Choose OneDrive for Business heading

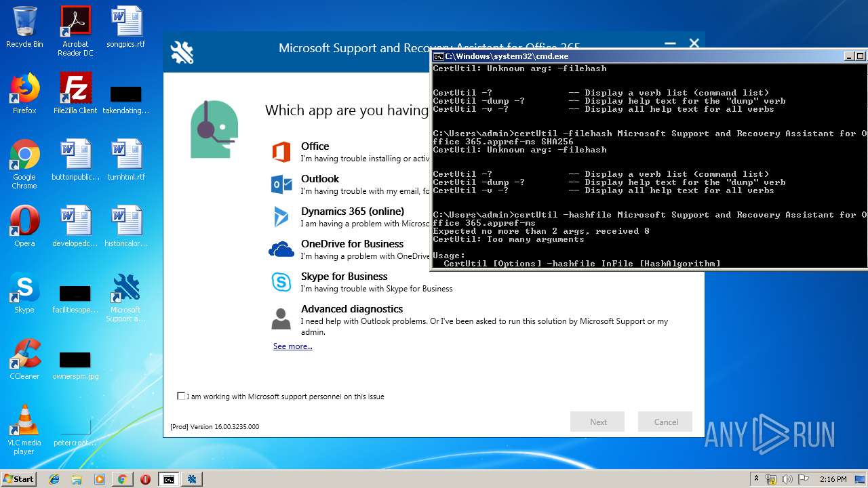point(352,243)
